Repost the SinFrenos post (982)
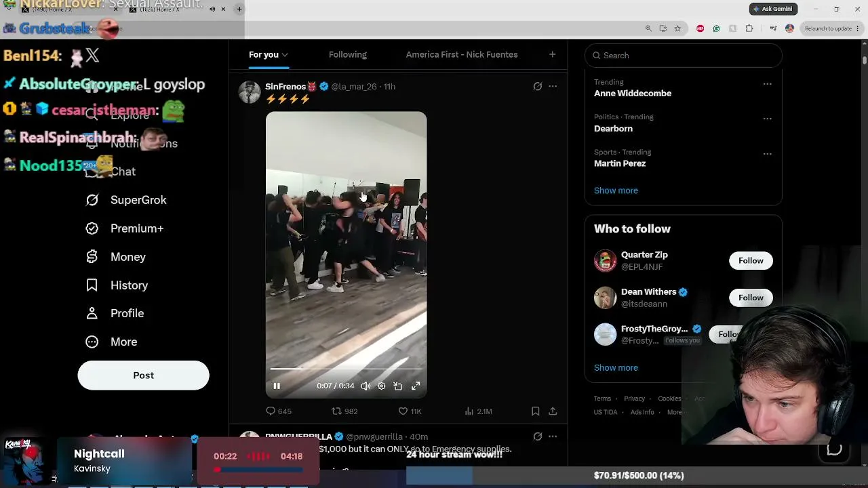The image size is (868, 488). 344,411
